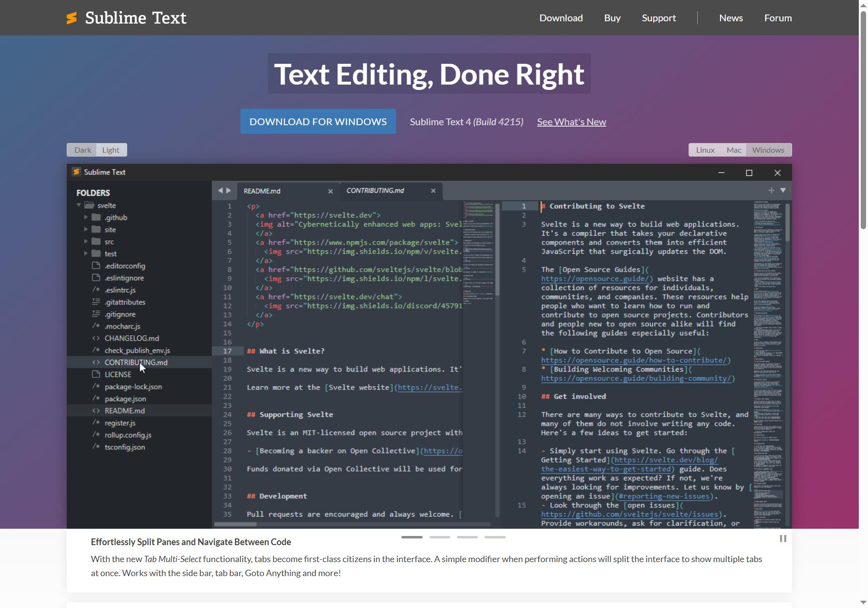This screenshot has width=868, height=608.
Task: Close the README.md tab
Action: pyautogui.click(x=331, y=191)
